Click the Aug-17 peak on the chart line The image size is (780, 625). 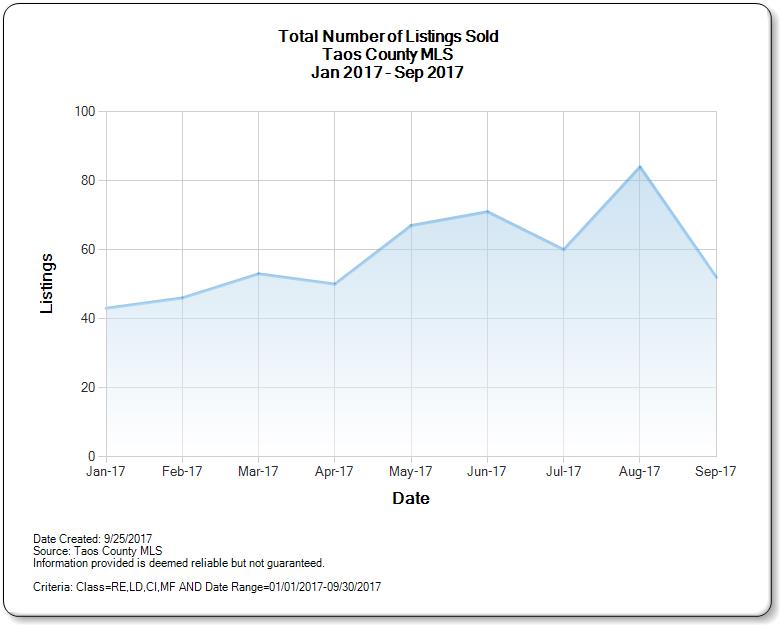[640, 167]
